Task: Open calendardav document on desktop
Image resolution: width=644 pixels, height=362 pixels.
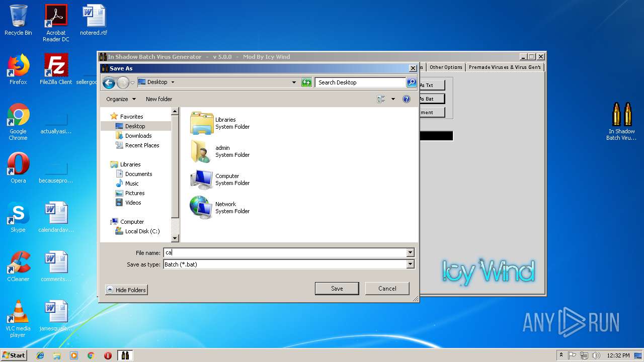Action: pos(56,217)
